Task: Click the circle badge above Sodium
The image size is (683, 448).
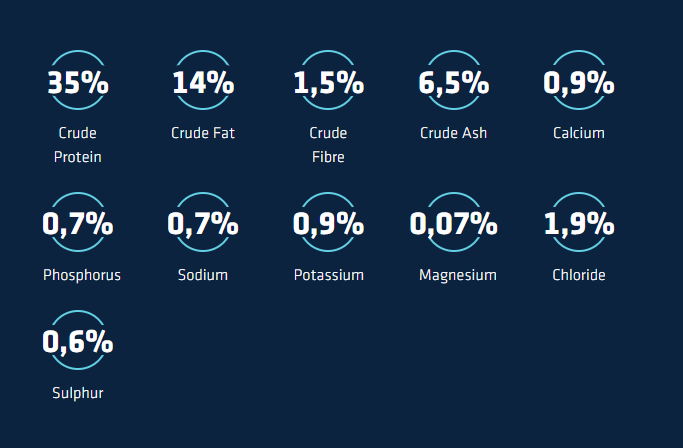Action: pyautogui.click(x=203, y=224)
